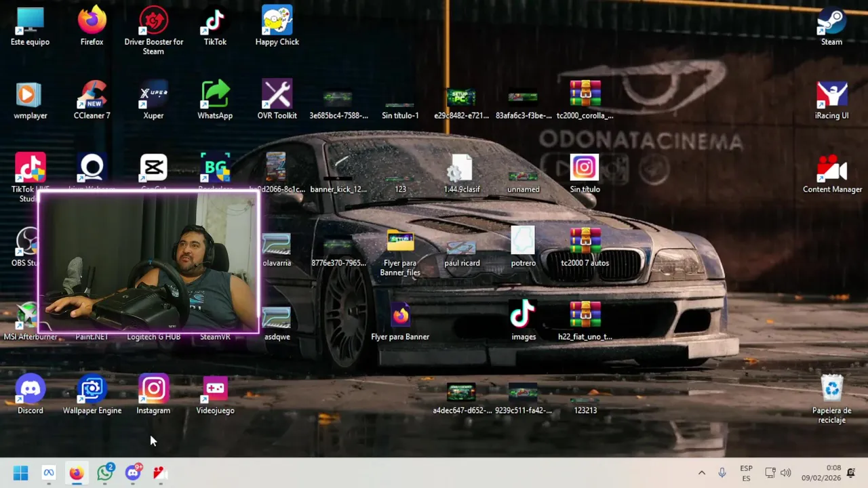Switch to Firefox in the taskbar
Image resolution: width=868 pixels, height=488 pixels.
pos(77,472)
